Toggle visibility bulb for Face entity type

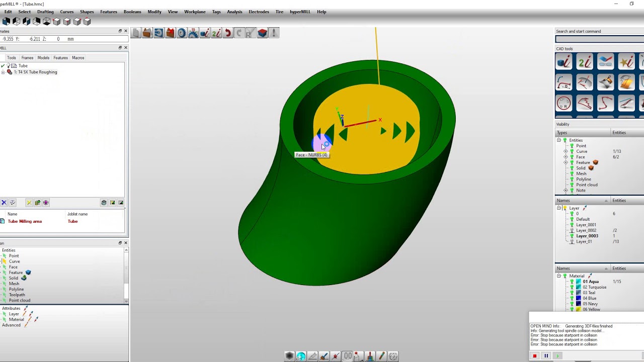point(572,157)
